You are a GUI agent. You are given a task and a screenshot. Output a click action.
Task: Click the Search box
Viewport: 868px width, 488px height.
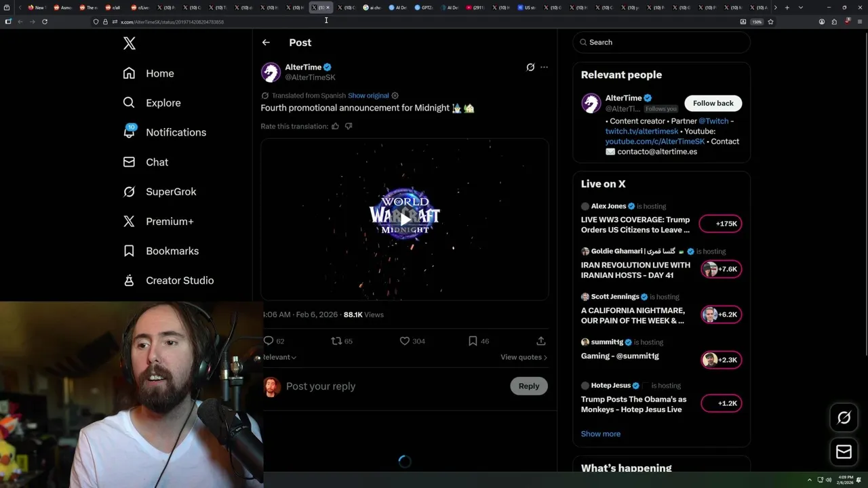[661, 42]
